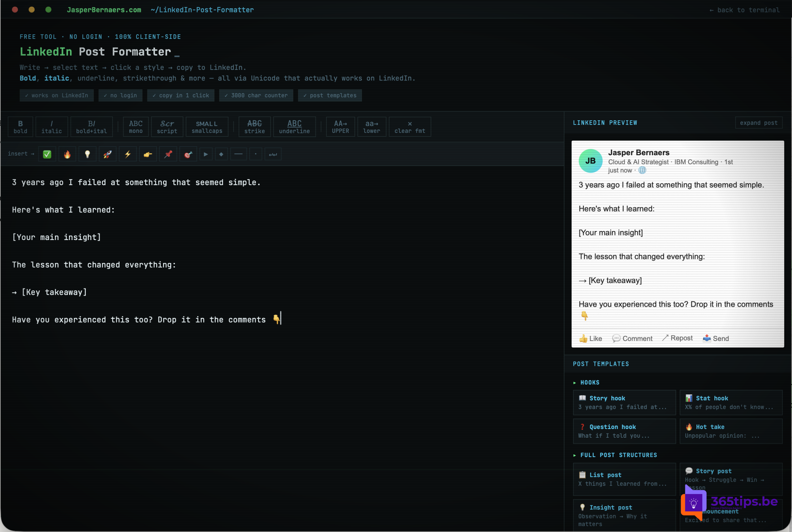Image resolution: width=792 pixels, height=532 pixels.
Task: Insert the small dot symbol
Action: (x=256, y=154)
